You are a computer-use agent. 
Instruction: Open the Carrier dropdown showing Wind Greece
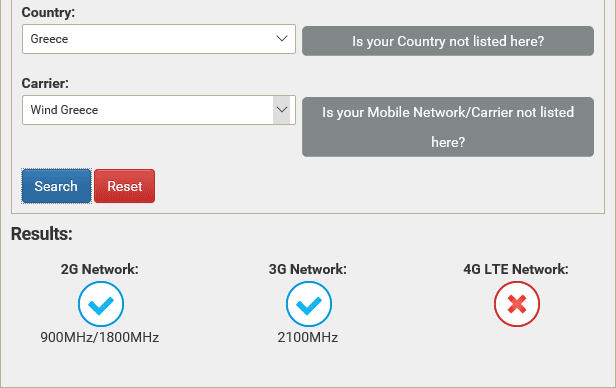(159, 110)
